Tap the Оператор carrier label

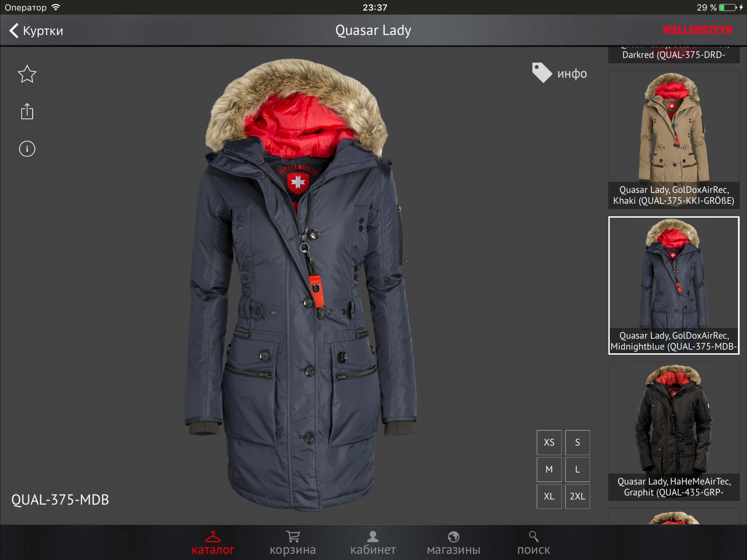[26, 7]
